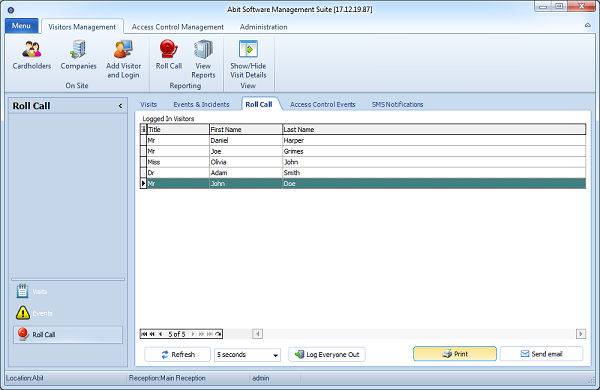Switch to Visitors Management ribbon tab

(82, 27)
